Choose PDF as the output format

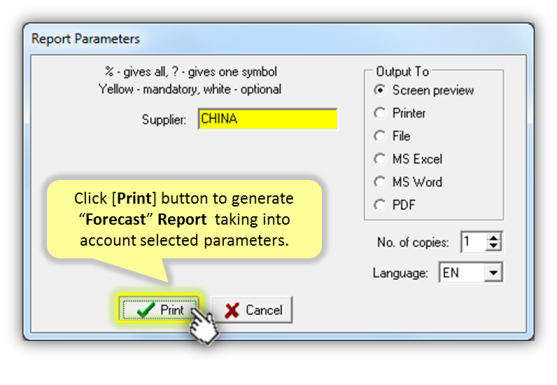tap(380, 205)
